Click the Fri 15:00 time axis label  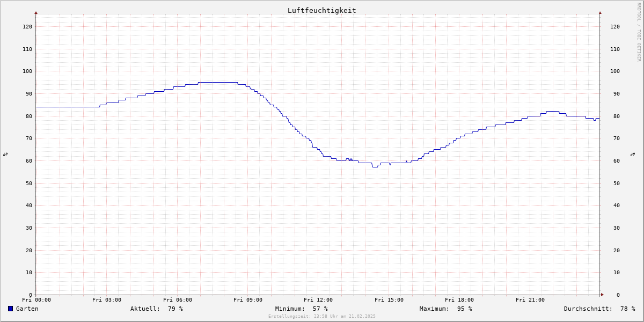tap(389, 300)
